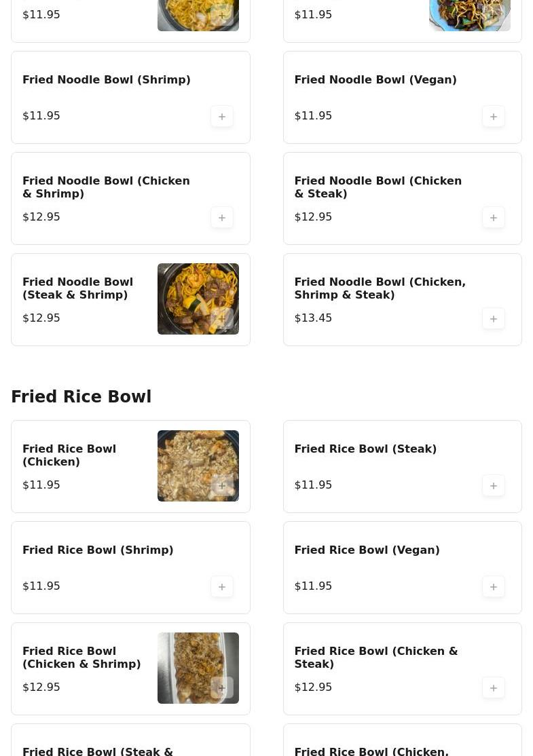Click the $12.95 price of Fried Rice Bowl (Chicken & Steak)
The image size is (533, 756).
pos(313,687)
